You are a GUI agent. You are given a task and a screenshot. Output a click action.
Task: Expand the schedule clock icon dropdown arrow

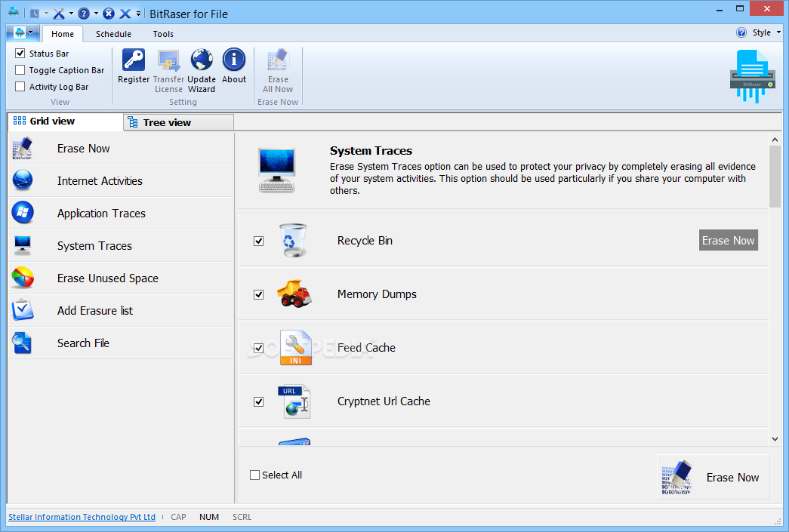tap(46, 14)
